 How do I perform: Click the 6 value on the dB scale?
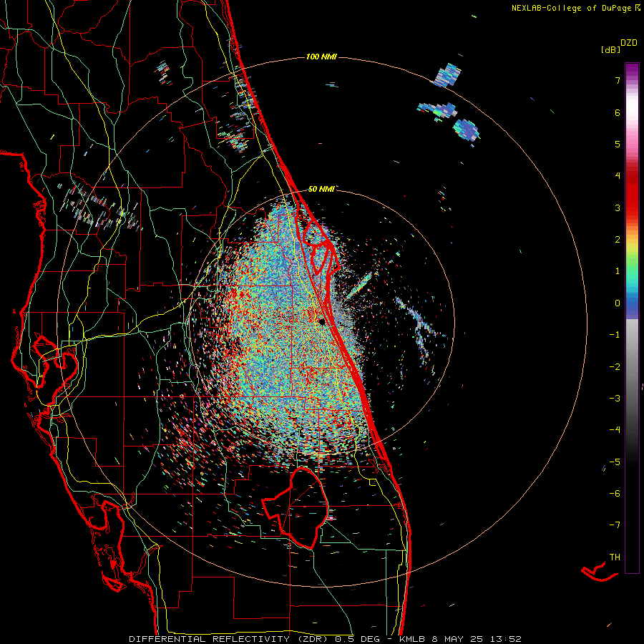(x=618, y=112)
